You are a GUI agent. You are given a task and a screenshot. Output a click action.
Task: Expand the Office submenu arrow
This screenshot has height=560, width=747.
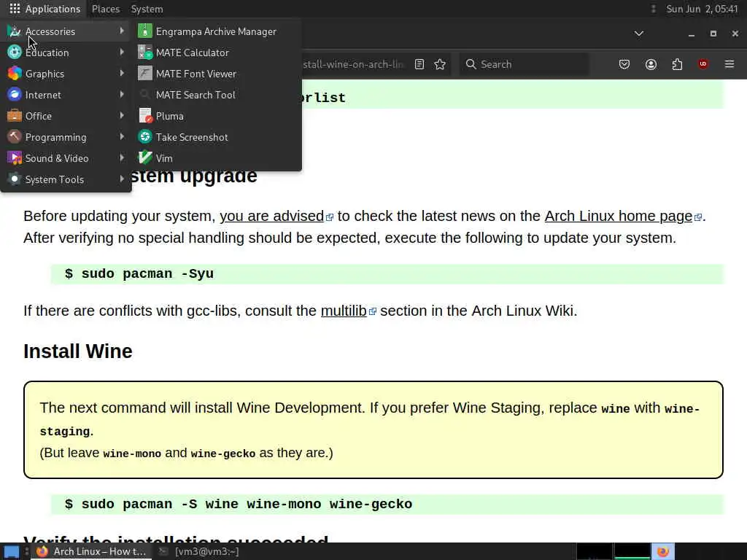[x=122, y=115]
